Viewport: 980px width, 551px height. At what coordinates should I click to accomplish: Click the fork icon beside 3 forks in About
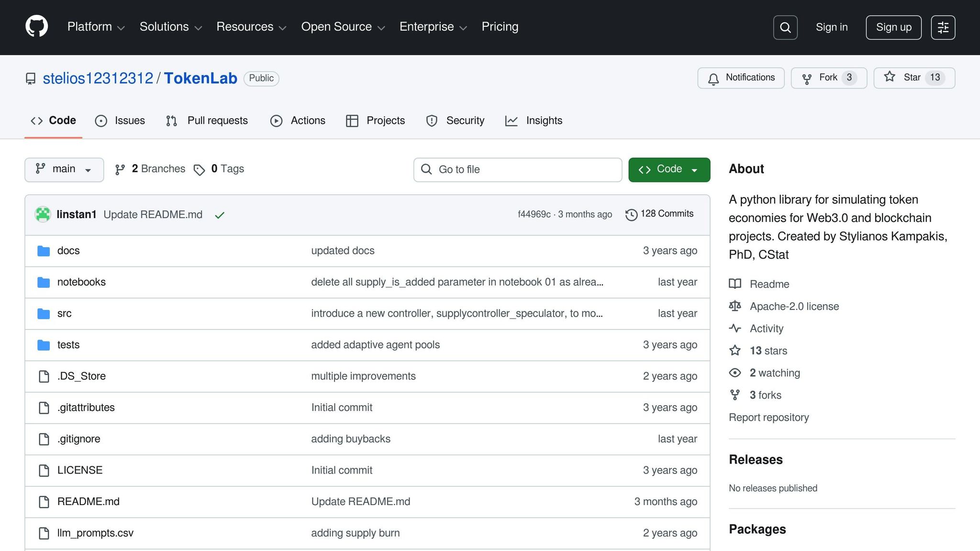(735, 395)
